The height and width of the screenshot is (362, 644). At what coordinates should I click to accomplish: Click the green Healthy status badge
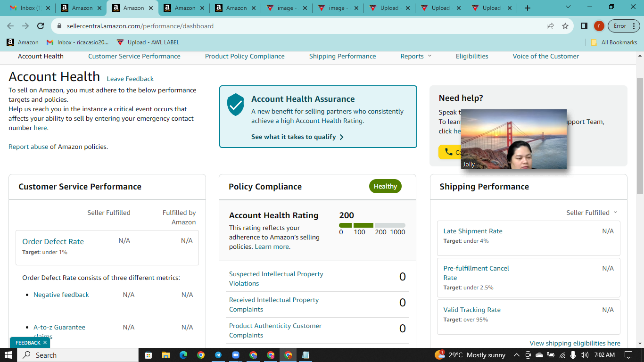tap(385, 186)
